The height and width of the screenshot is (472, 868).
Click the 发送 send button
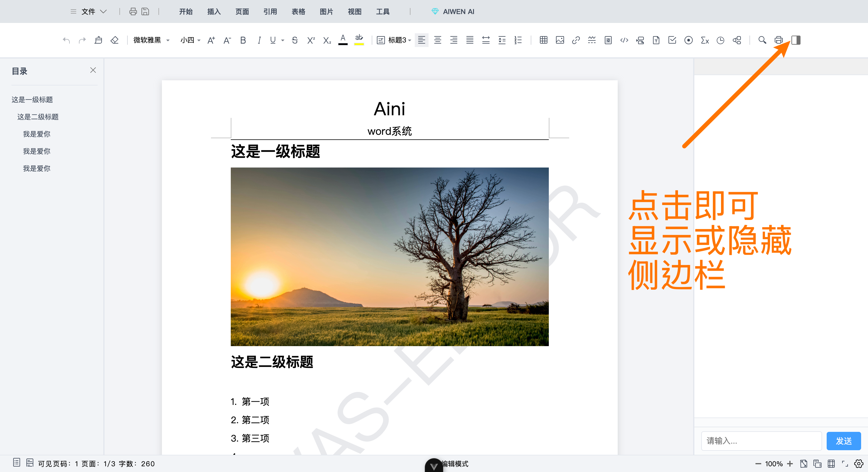coord(843,441)
